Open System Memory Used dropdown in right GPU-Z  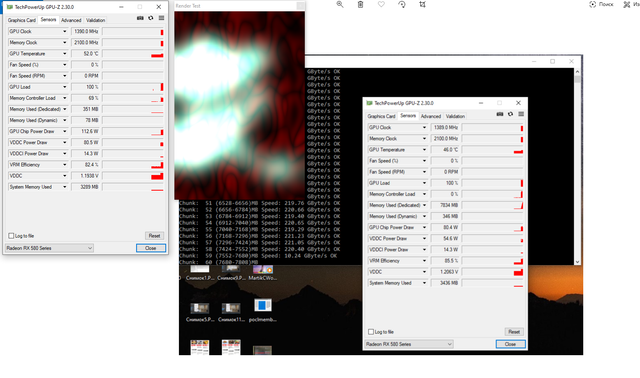tap(424, 283)
